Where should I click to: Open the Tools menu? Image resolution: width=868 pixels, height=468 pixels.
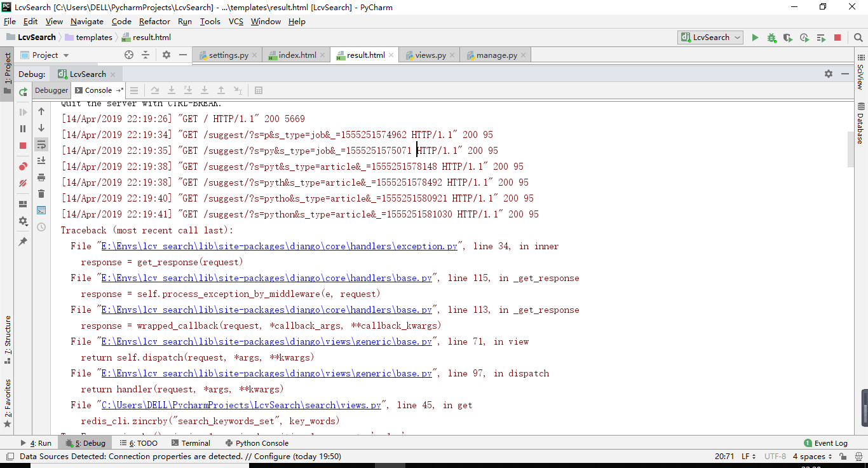point(210,22)
